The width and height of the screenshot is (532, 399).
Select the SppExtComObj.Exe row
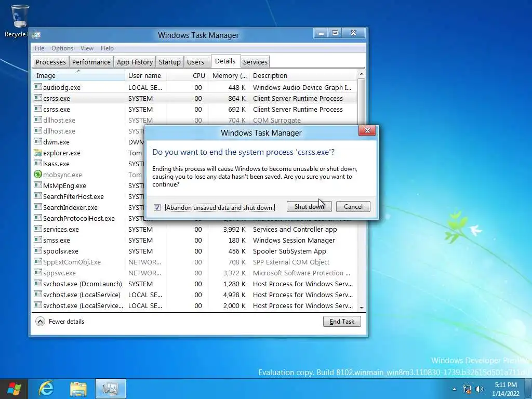[195, 262]
